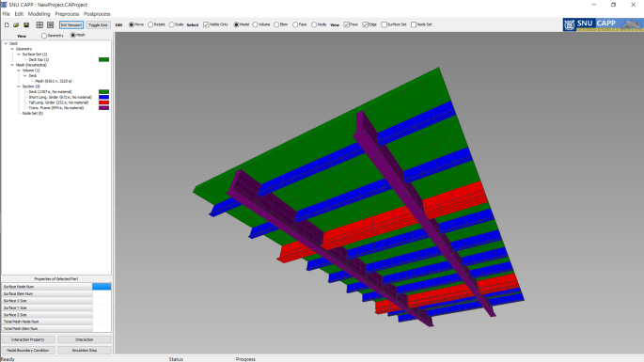This screenshot has width=644, height=362.
Task: Collapse the root Deck tree node
Action: click(6, 43)
